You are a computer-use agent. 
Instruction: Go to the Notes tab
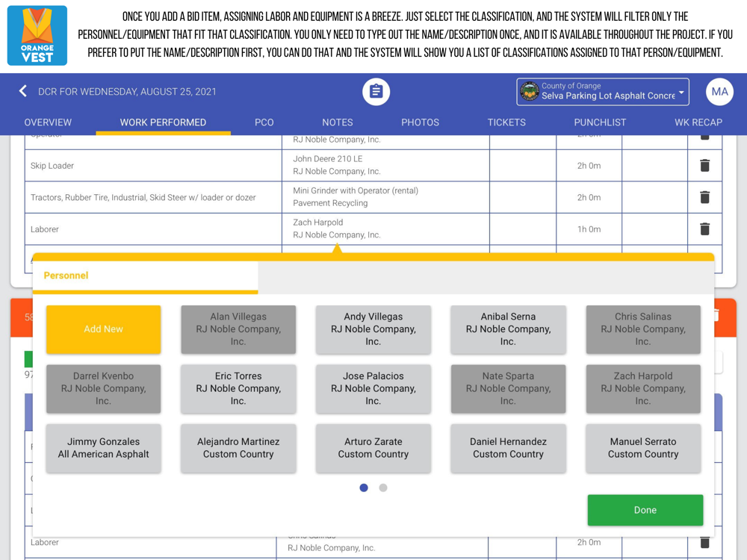338,122
